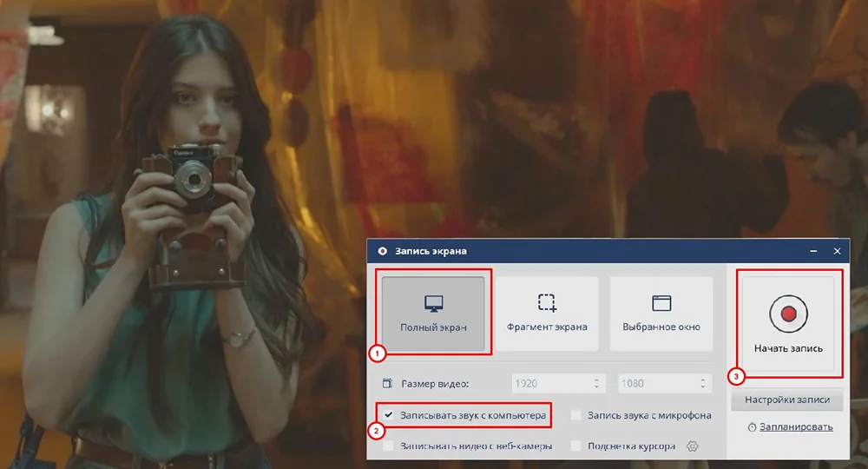
Task: Toggle the Подсветка курсора checkbox
Action: point(575,446)
